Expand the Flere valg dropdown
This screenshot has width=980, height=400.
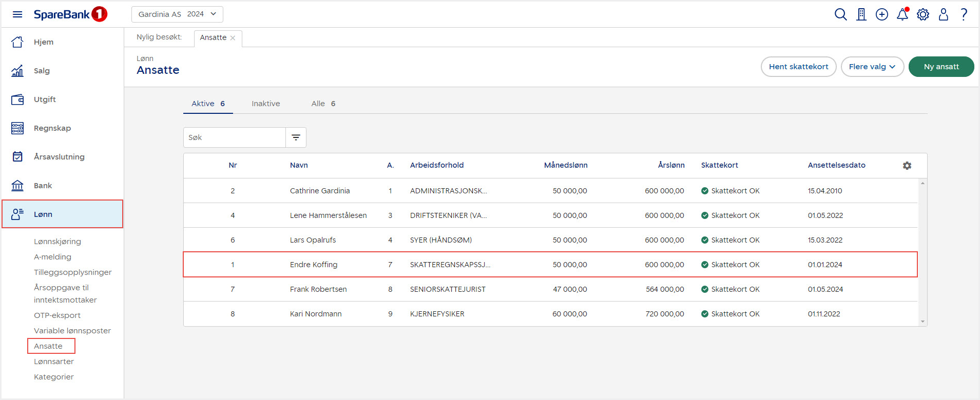pyautogui.click(x=872, y=67)
